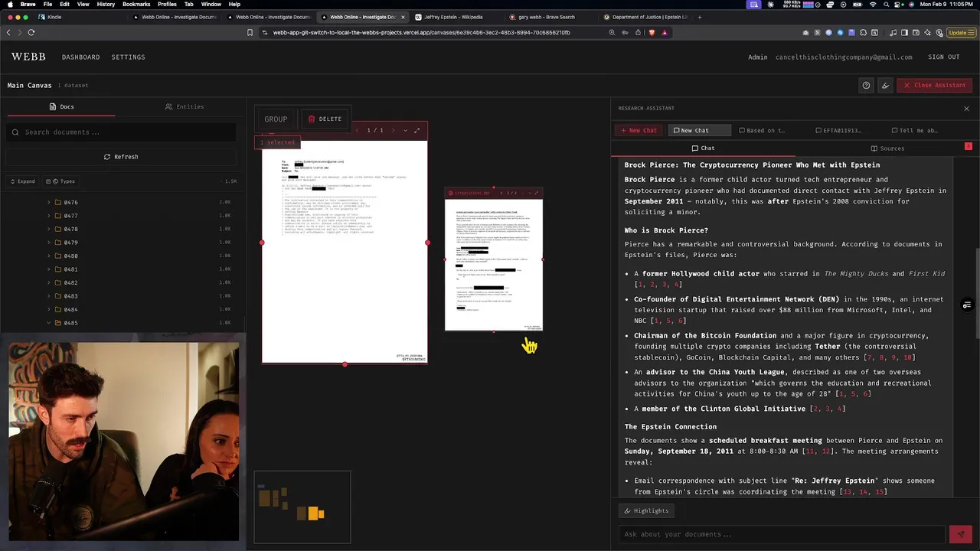
Task: Click the Refresh button
Action: tap(121, 157)
